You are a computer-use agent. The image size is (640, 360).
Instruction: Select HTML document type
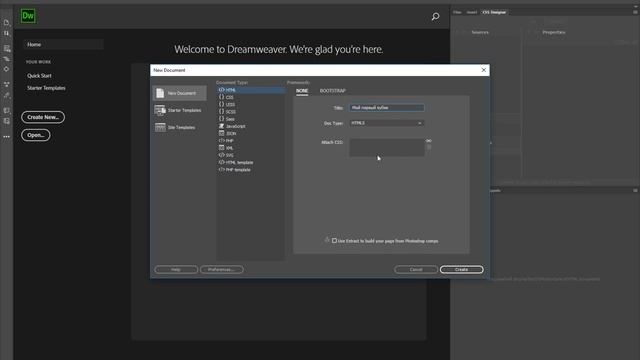coord(251,90)
